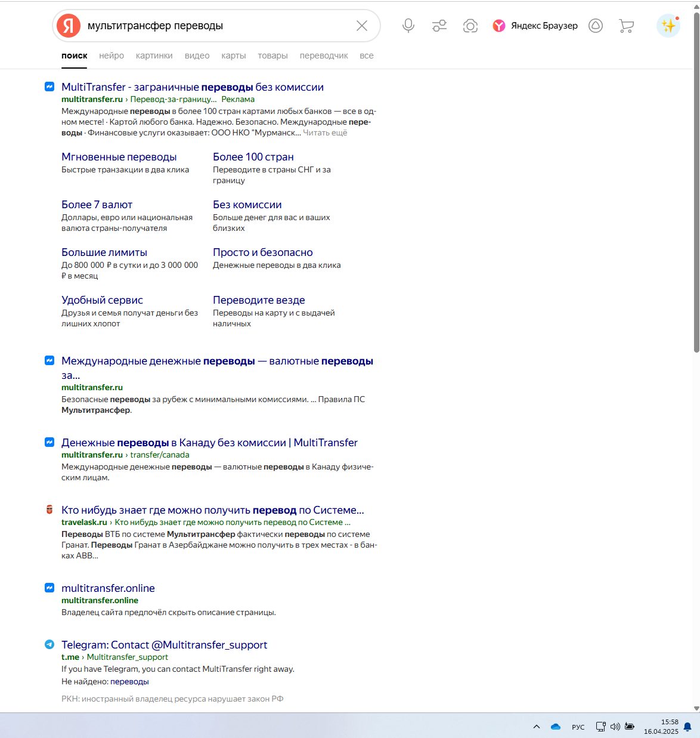
Task: Click favicon beside Canada transfers result
Action: (x=49, y=442)
